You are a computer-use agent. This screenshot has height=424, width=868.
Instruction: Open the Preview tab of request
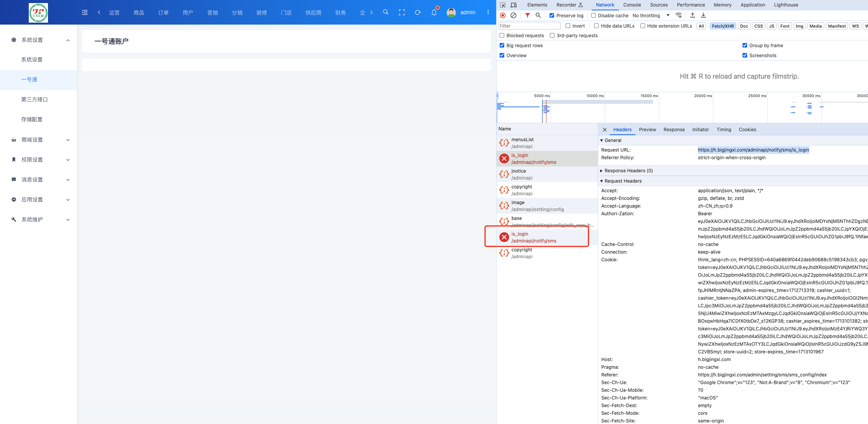point(647,130)
